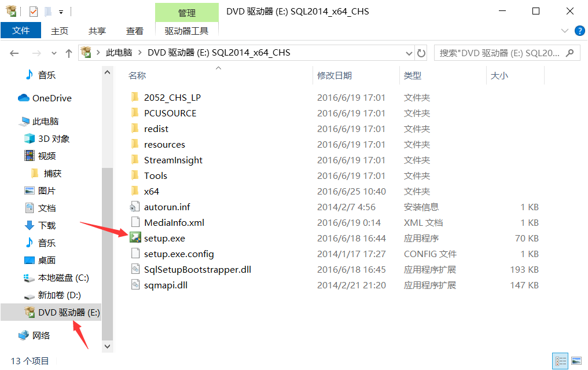Click the 2016/6/25 10:40 date of x64
Image resolution: width=588 pixels, height=370 pixels.
(x=351, y=192)
